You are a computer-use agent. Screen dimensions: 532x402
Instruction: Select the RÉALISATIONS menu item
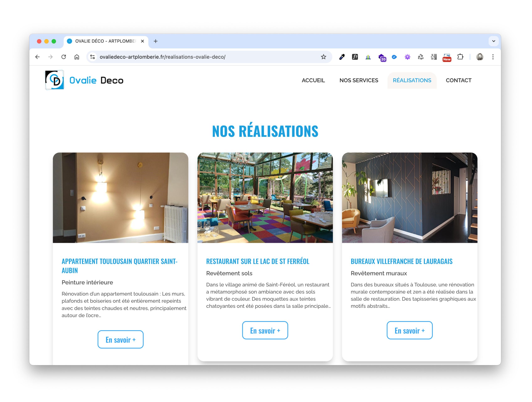click(412, 80)
